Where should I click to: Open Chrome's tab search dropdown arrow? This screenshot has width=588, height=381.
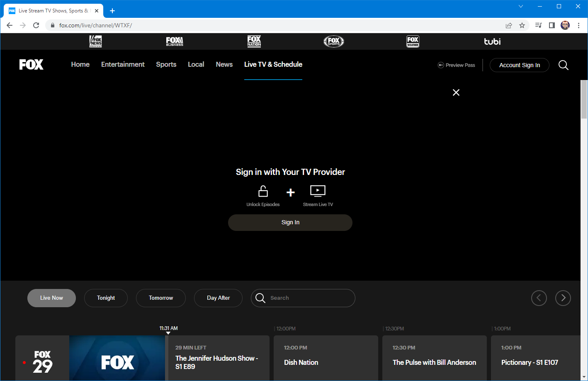point(521,6)
